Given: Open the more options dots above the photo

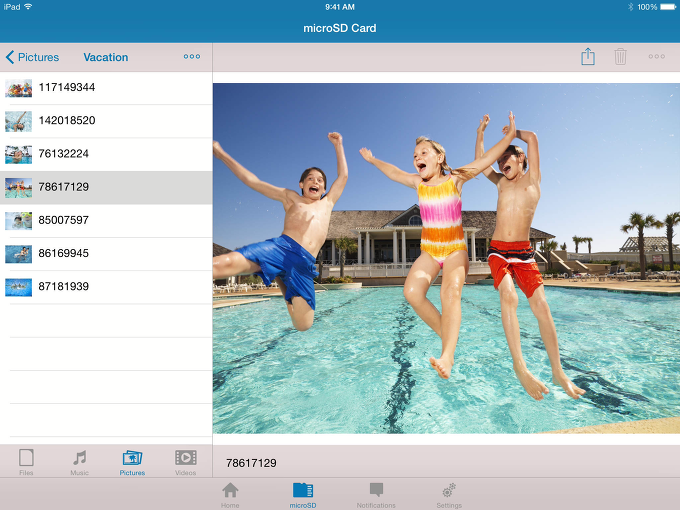Looking at the screenshot, I should pyautogui.click(x=657, y=57).
